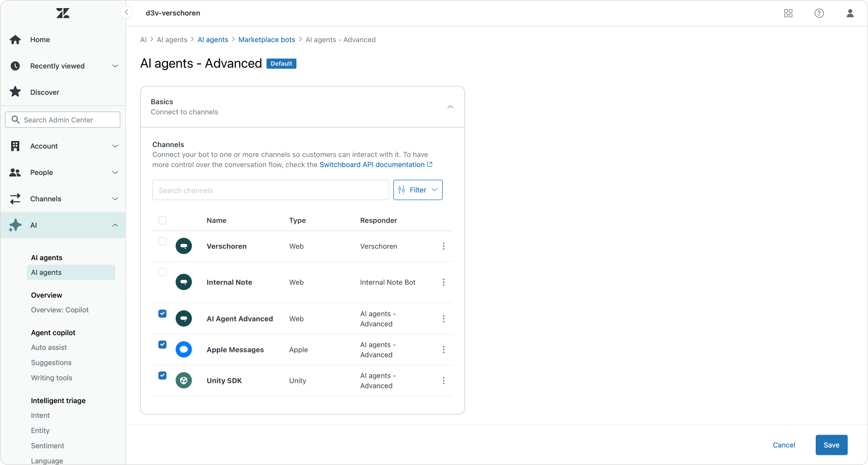
Task: Click the Cancel button
Action: coord(784,445)
